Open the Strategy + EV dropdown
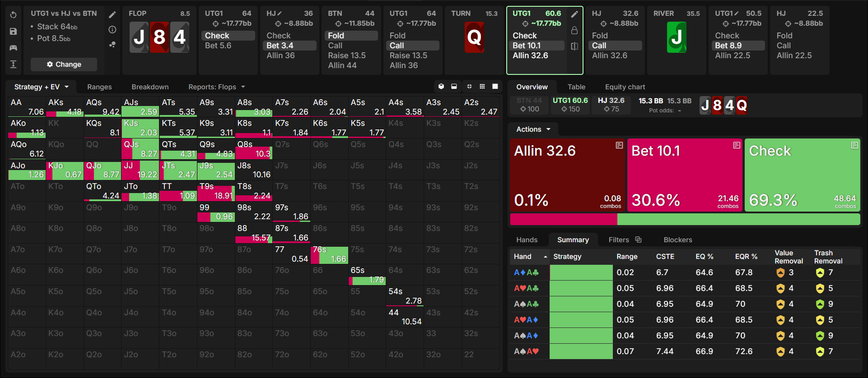Viewport: 868px width, 378px height. pyautogui.click(x=42, y=87)
